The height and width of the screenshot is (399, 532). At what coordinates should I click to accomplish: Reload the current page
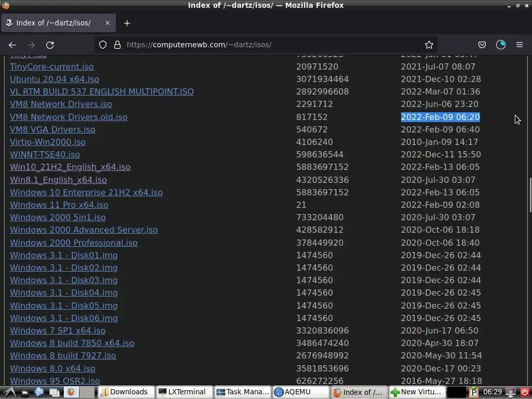(x=50, y=45)
